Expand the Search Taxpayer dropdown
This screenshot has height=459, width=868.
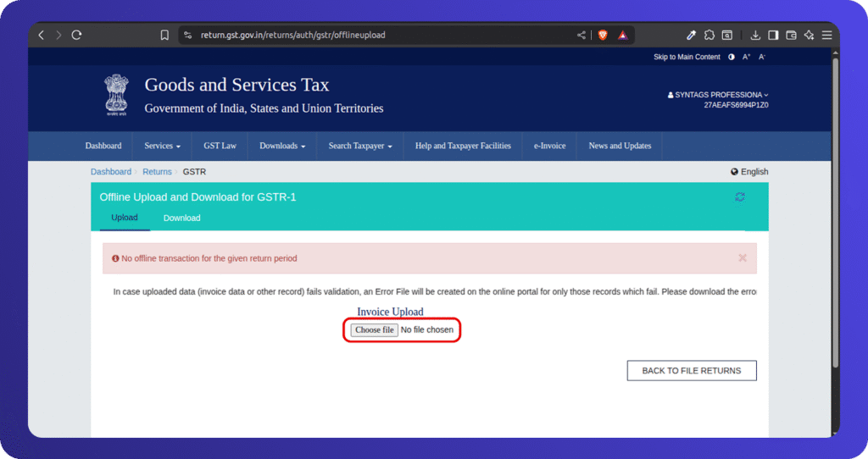point(359,146)
